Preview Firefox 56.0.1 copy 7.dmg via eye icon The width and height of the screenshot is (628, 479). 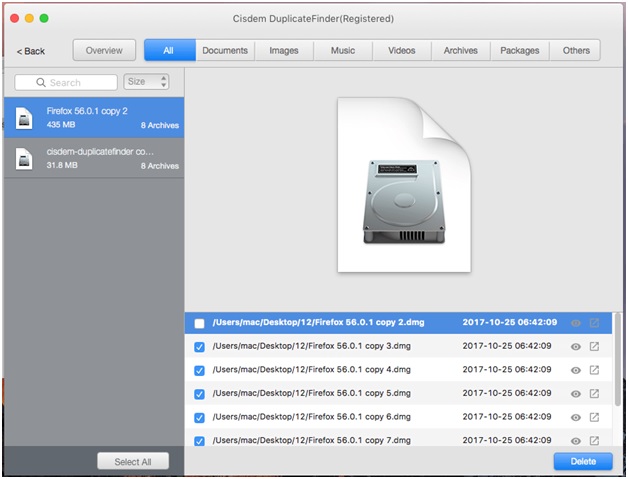[x=576, y=441]
